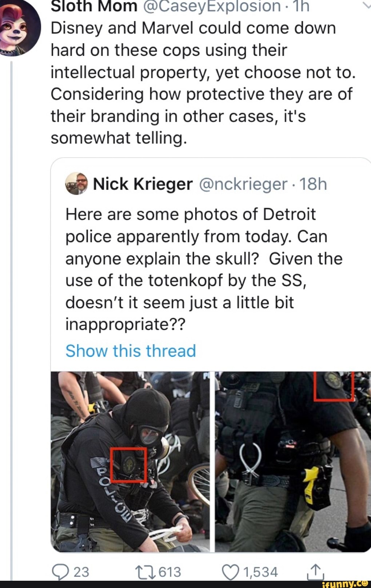Click the @nckrieger handle

(x=243, y=184)
